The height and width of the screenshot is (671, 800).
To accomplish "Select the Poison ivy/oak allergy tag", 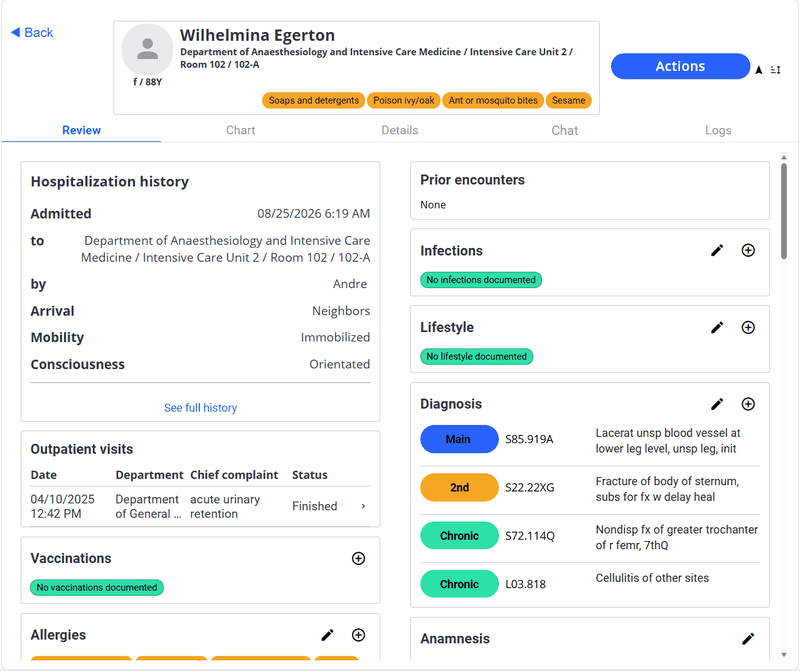I will [404, 101].
